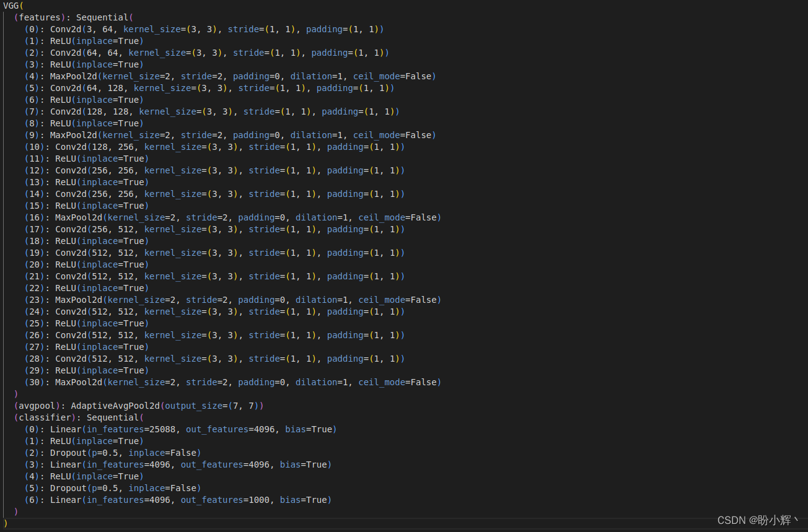
Task: Select the "(features): Sequential(" line
Action: [74, 17]
